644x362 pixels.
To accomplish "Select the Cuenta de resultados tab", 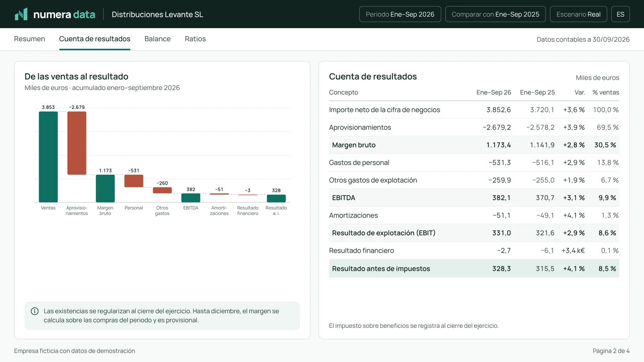I will (95, 39).
